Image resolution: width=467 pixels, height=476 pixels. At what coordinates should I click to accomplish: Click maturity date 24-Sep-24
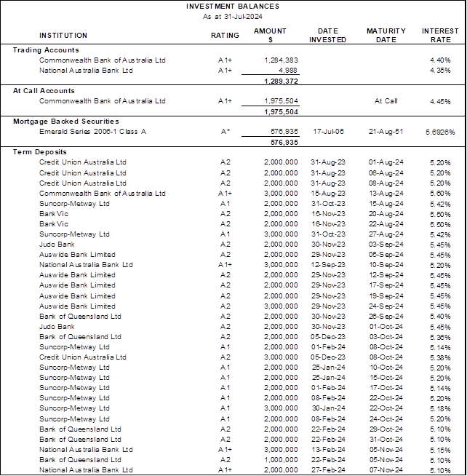point(386,306)
